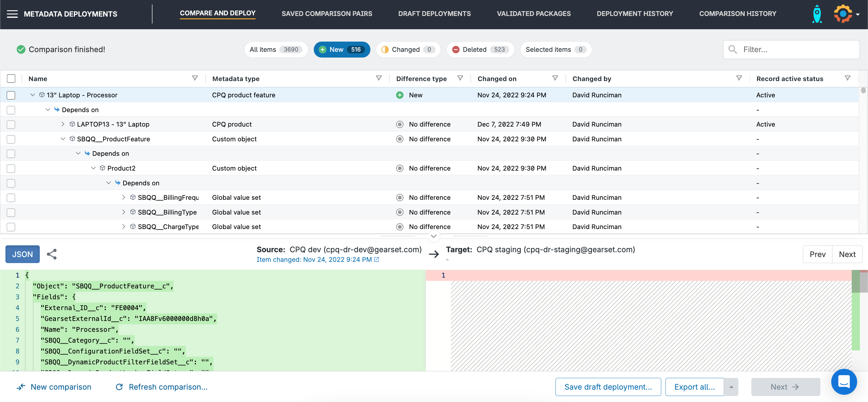Expand LAPTOP13 - 13" Laptop tree node
This screenshot has height=402, width=868.
tap(63, 124)
